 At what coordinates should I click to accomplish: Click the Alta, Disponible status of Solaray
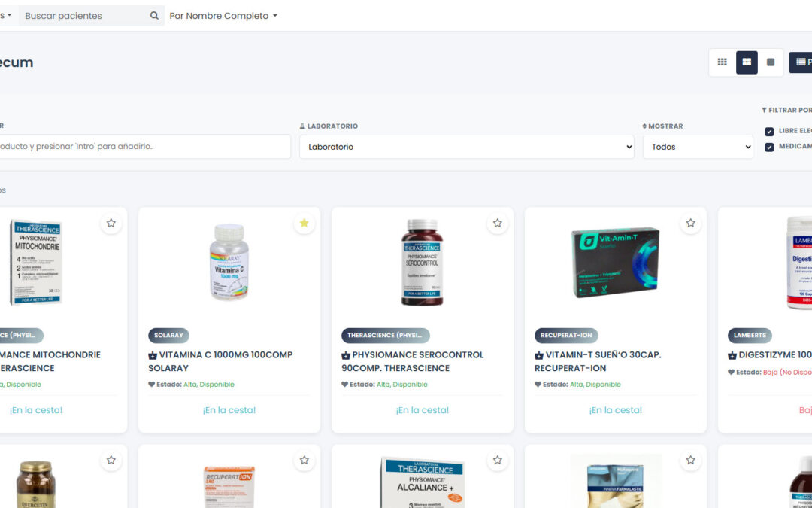click(x=209, y=385)
